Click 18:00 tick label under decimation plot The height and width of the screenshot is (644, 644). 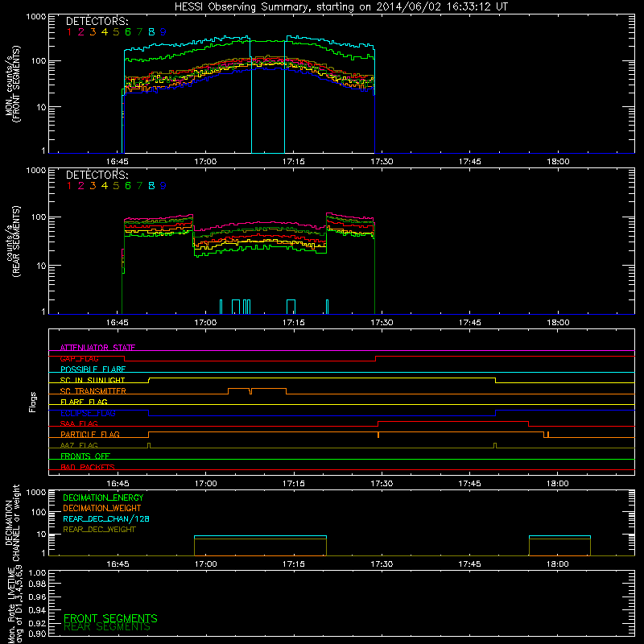[x=558, y=564]
